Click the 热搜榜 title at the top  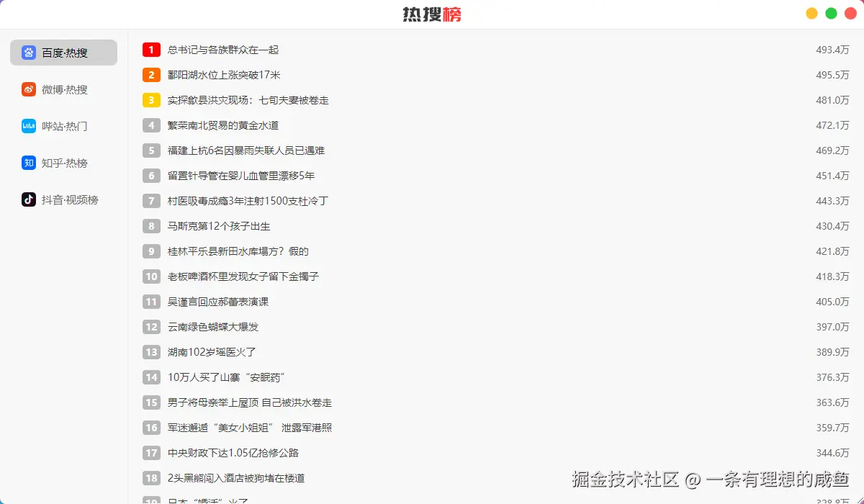432,14
